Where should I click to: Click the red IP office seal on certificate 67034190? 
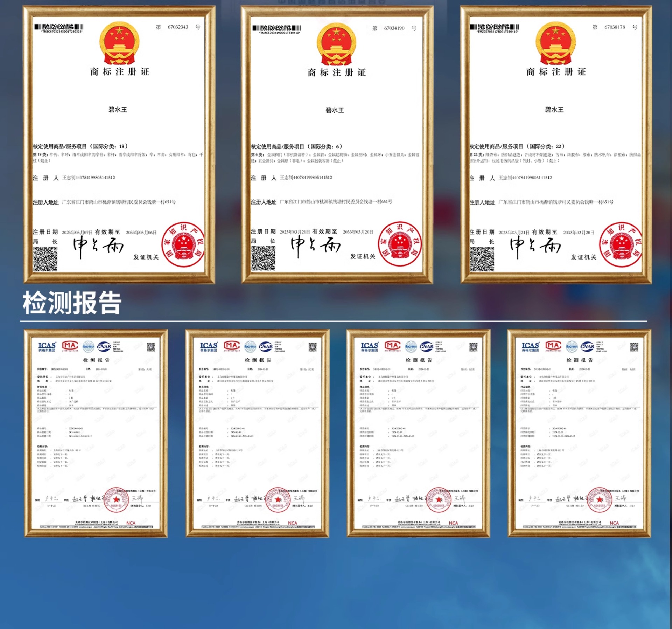[x=400, y=243]
